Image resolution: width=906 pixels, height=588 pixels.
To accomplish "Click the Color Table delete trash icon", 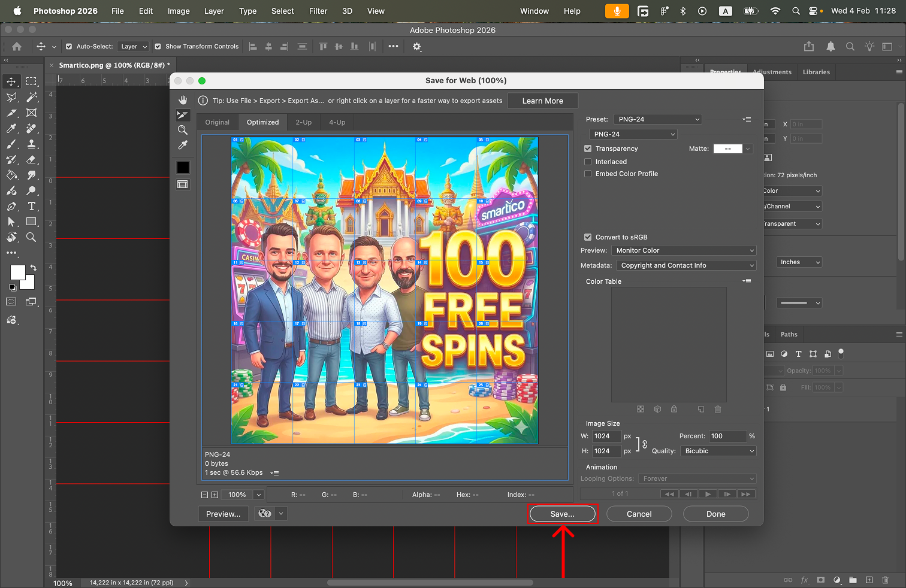I will (718, 409).
